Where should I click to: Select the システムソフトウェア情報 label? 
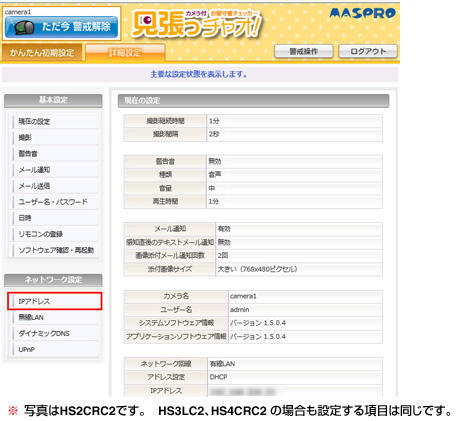coord(176,323)
